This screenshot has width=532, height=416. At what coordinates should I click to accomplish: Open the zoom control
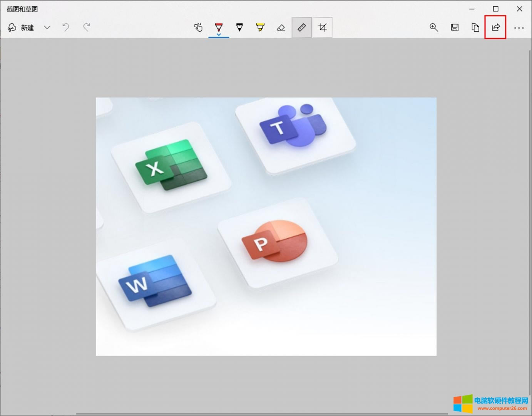coord(434,27)
